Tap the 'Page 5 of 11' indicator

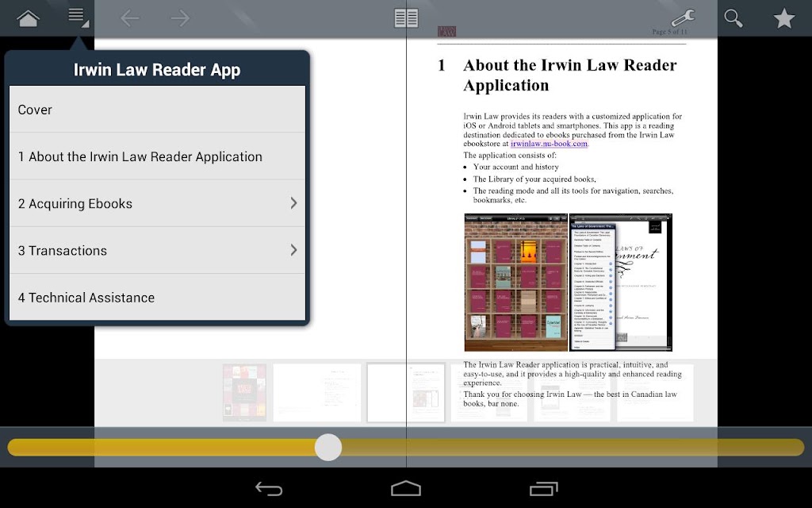[669, 32]
